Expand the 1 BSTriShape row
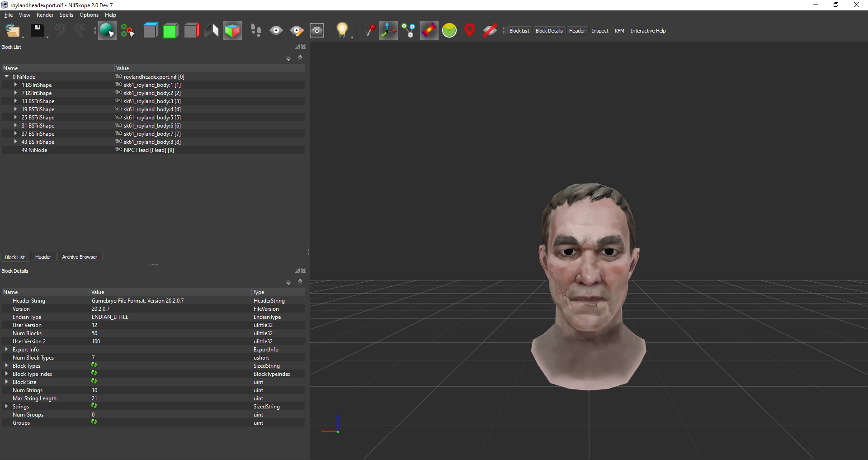868x460 pixels. pyautogui.click(x=15, y=85)
